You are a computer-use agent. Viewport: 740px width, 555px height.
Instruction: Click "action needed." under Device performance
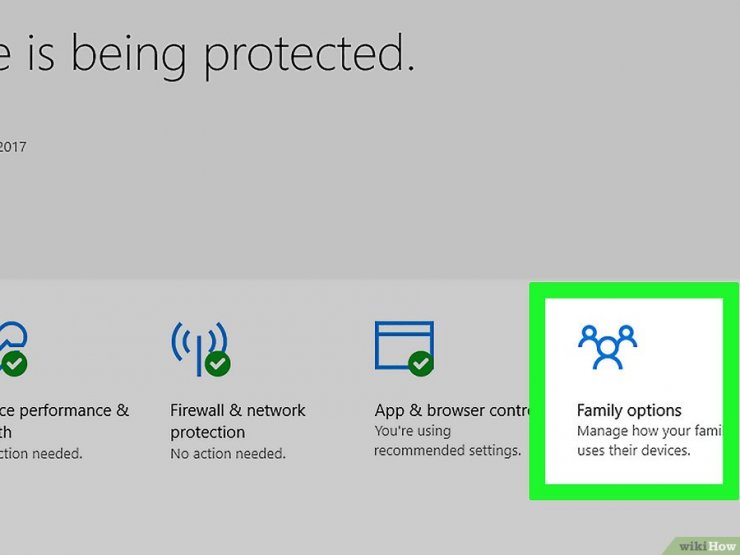(x=41, y=454)
